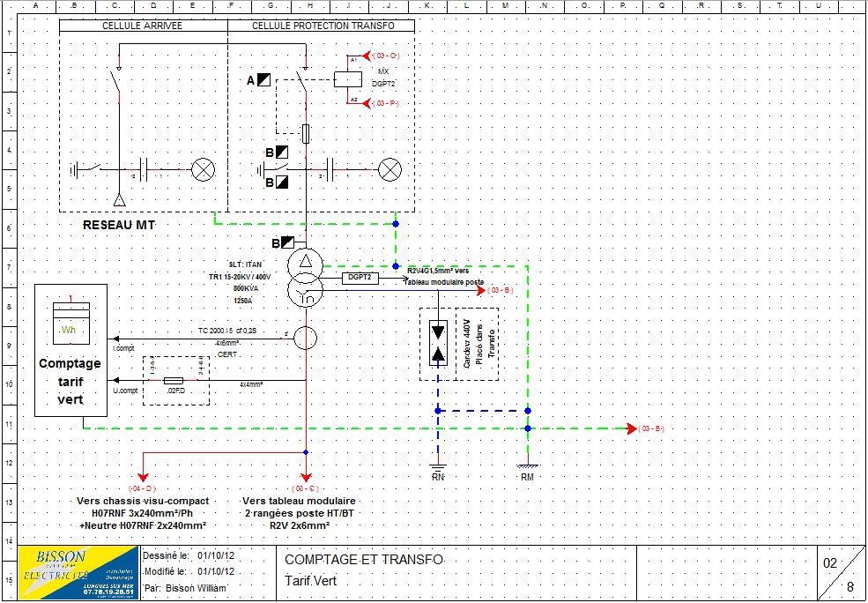Viewport: 868px width, 603px height.
Task: Select the indicator lamp in Cellule Arrivée
Action: pyautogui.click(x=204, y=168)
